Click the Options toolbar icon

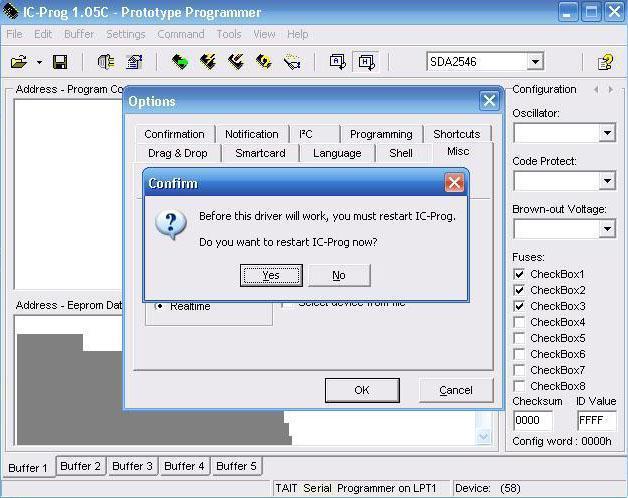coord(134,62)
